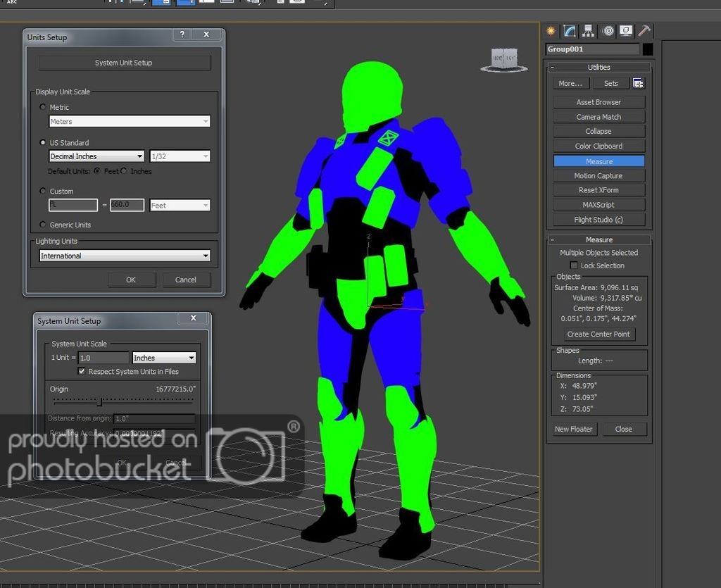Enable the Lock Selection checkbox

click(573, 265)
